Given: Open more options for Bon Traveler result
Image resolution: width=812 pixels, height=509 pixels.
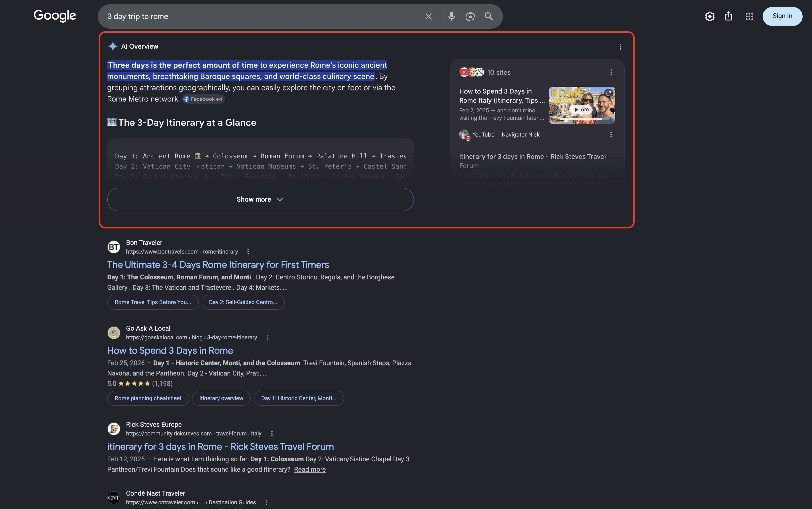Looking at the screenshot, I should (x=248, y=252).
